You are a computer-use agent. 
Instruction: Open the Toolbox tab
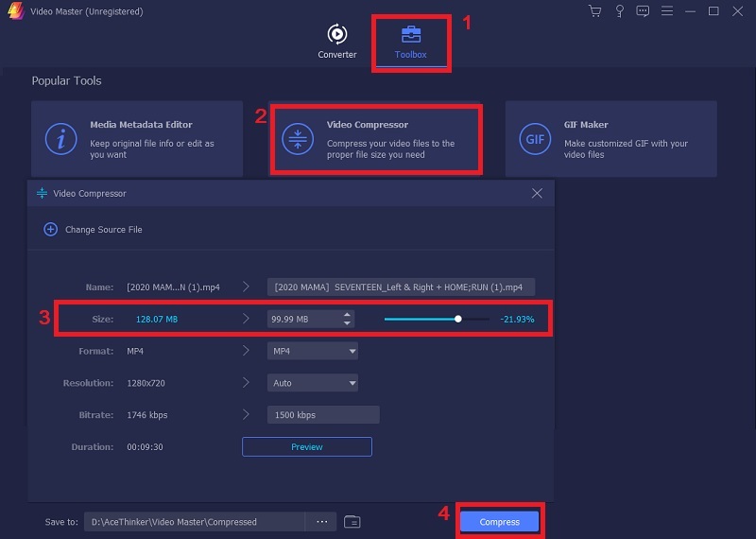click(410, 43)
